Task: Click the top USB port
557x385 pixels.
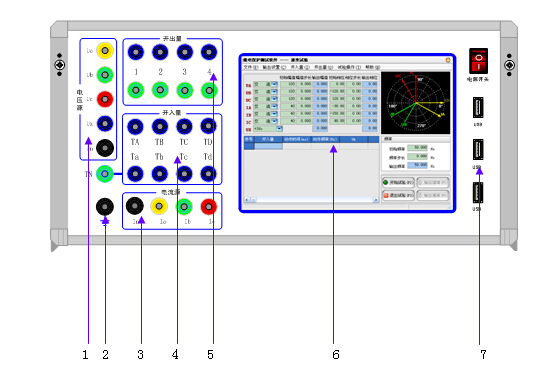Action: (478, 108)
